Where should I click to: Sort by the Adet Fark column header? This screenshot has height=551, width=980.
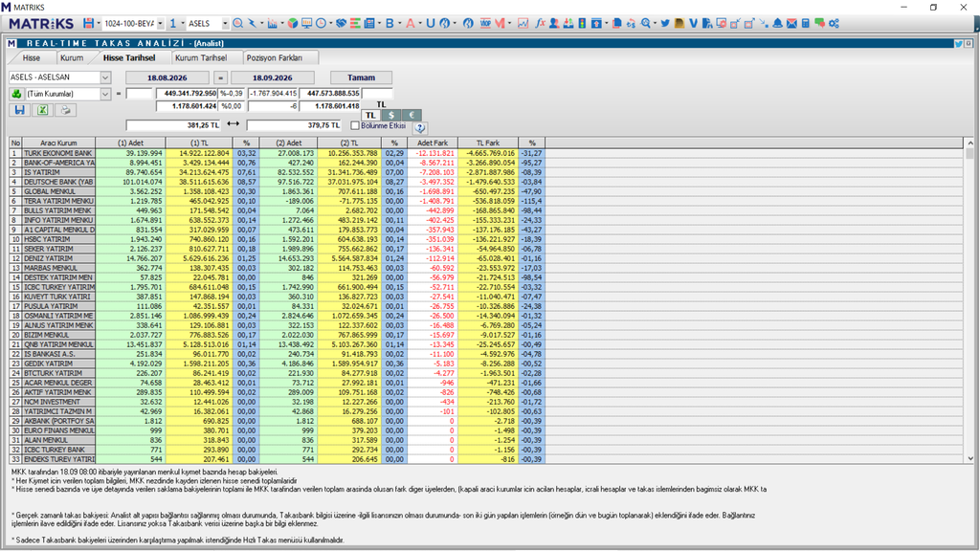pos(433,143)
